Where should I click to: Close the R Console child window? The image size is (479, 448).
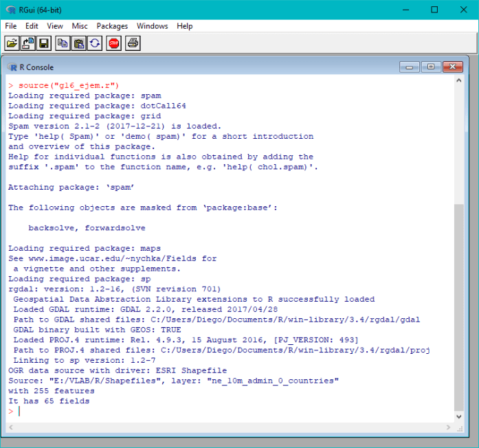coord(453,67)
